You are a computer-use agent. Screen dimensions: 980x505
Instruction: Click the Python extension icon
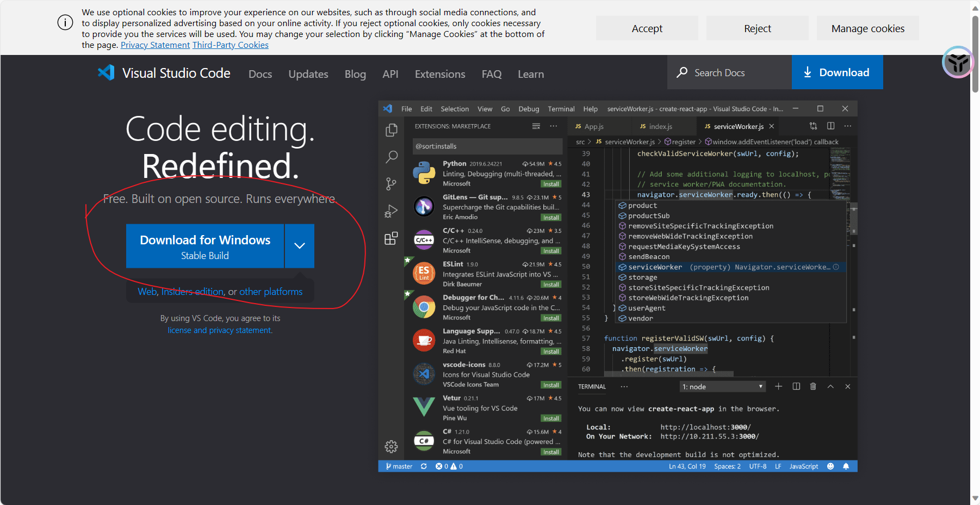point(424,173)
